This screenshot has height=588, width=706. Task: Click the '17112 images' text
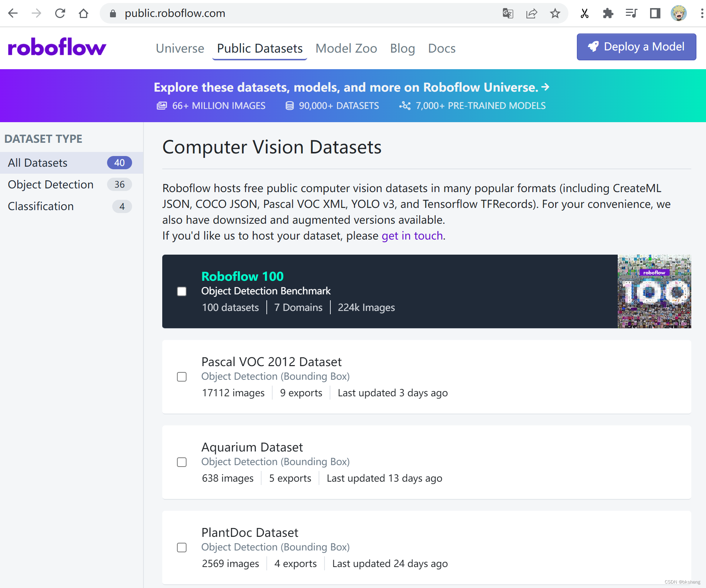(x=233, y=393)
